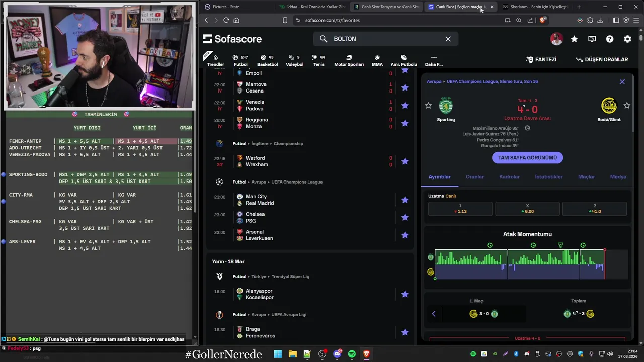Open Brave main hamburger menu

point(635,20)
